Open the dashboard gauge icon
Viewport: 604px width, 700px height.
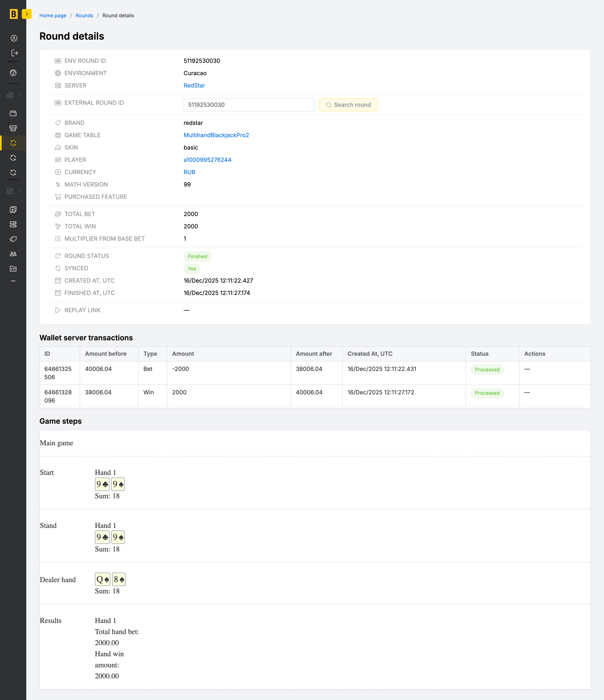pyautogui.click(x=13, y=73)
